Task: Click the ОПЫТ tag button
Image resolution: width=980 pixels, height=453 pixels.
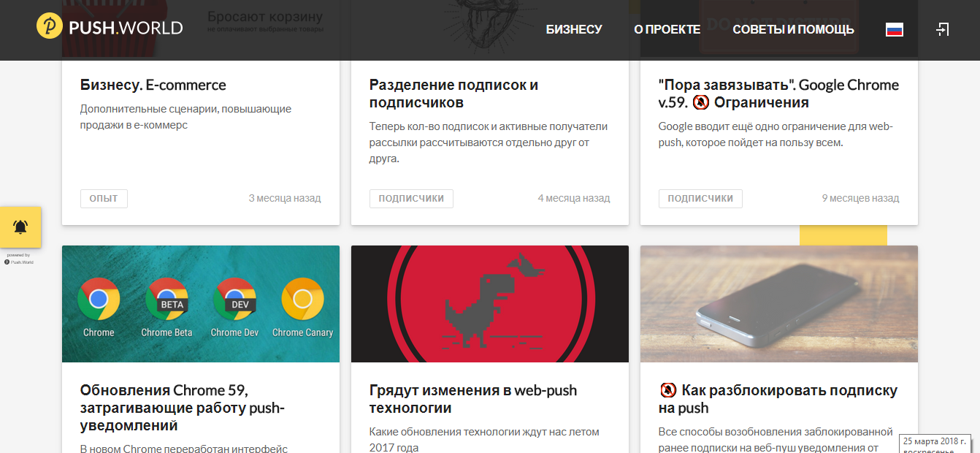Action: point(104,198)
